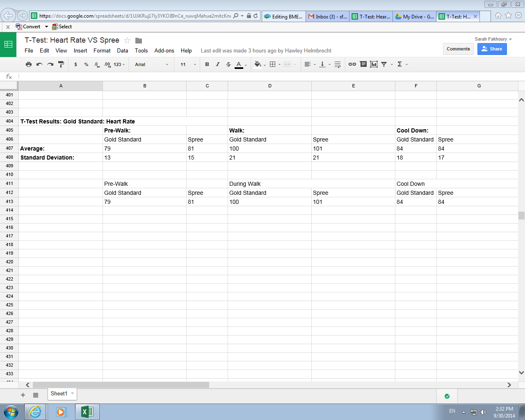Click the filter funnel icon
The height and width of the screenshot is (420, 525).
click(384, 64)
